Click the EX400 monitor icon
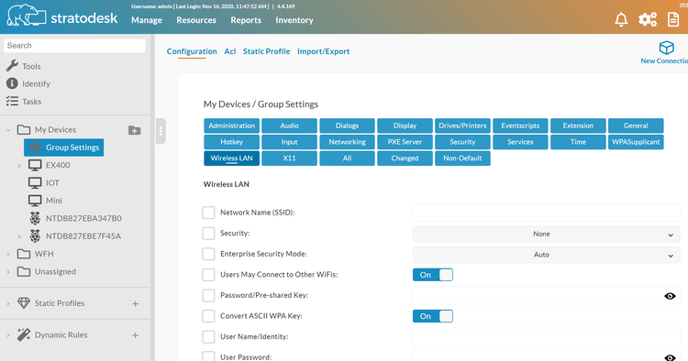This screenshot has width=688, height=361. pos(35,165)
